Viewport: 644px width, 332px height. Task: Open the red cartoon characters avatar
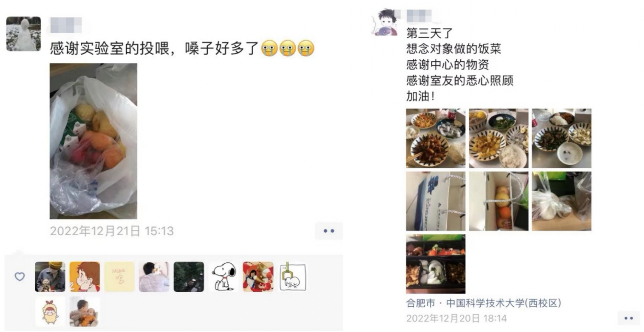pyautogui.click(x=258, y=276)
